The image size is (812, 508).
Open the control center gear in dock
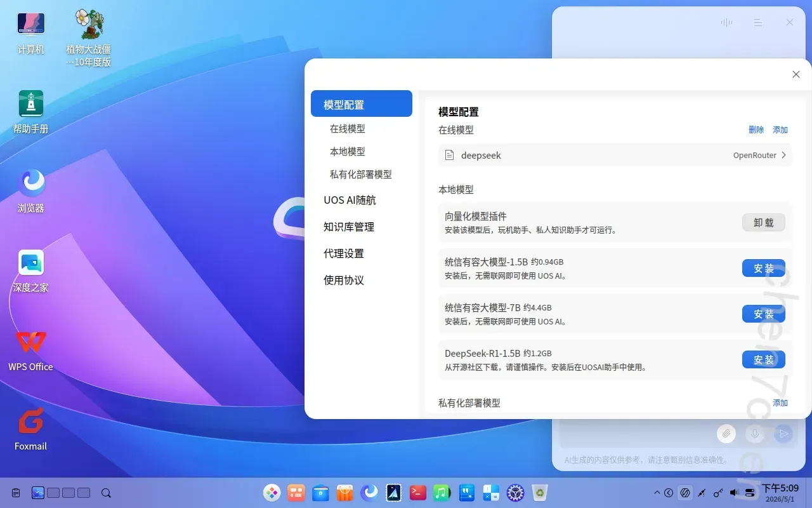(x=515, y=493)
